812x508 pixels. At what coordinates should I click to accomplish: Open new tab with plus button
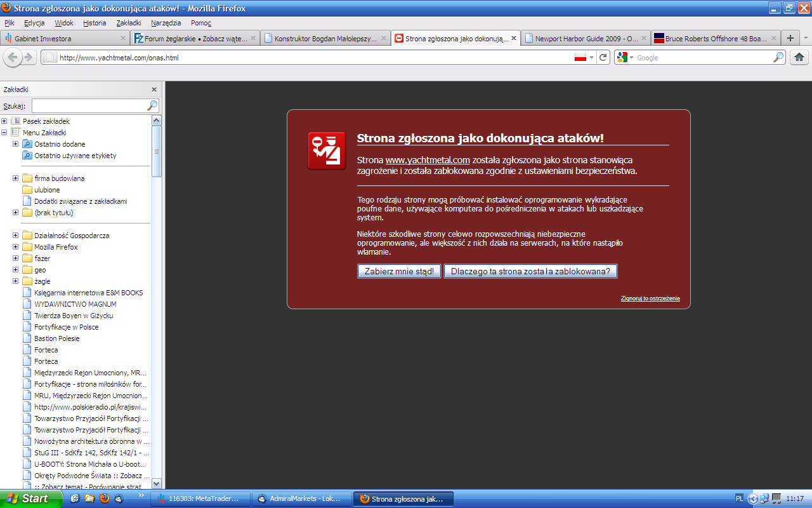click(790, 38)
